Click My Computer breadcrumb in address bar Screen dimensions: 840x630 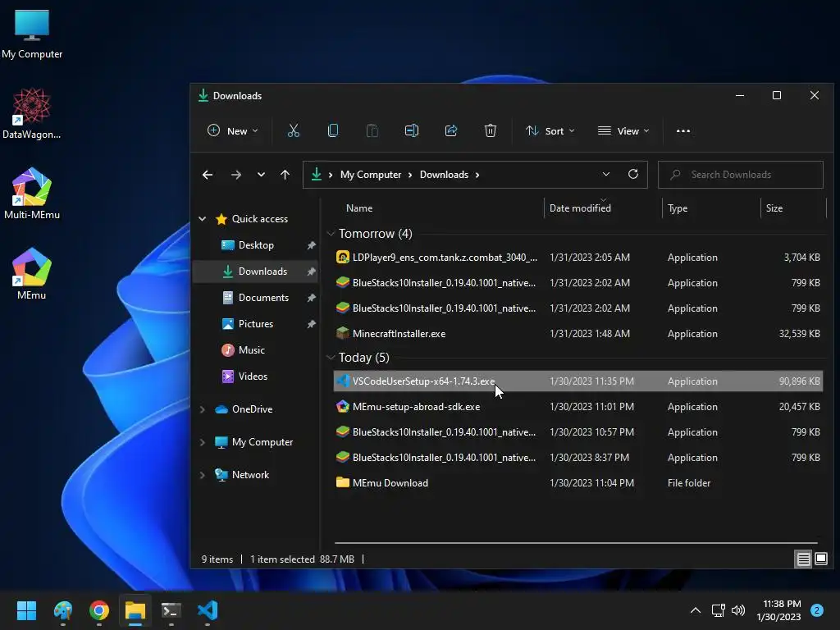point(370,175)
